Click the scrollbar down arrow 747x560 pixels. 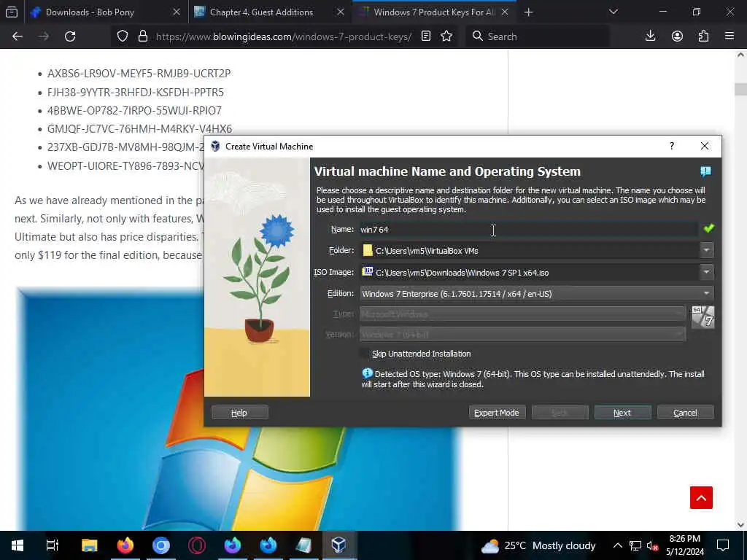click(x=740, y=524)
